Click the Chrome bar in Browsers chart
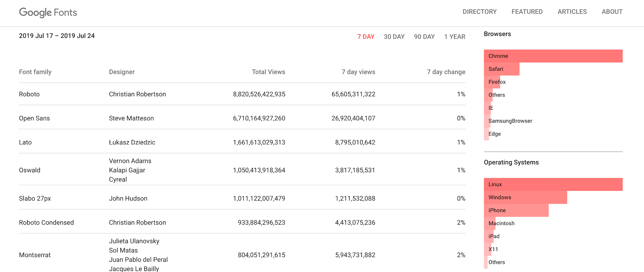 point(553,56)
